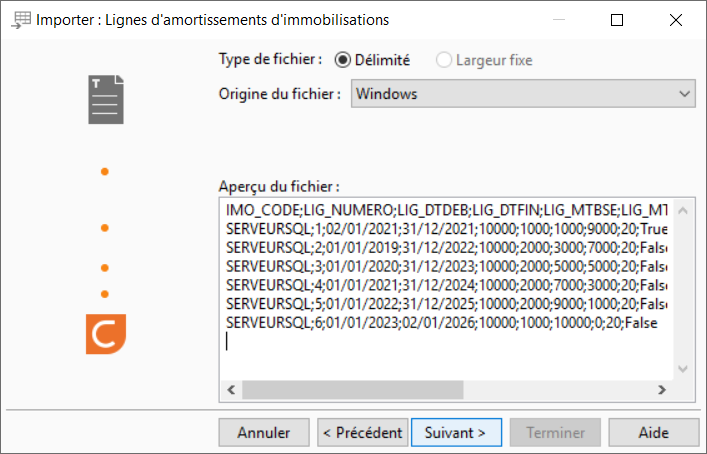The image size is (707, 454).
Task: Go back with the Précédent button
Action: (363, 432)
